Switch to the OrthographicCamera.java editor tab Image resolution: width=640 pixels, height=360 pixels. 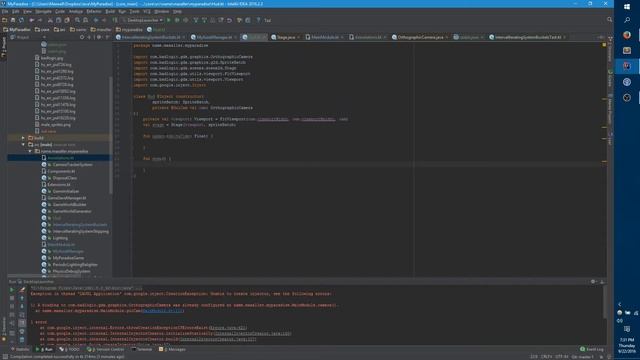point(420,37)
